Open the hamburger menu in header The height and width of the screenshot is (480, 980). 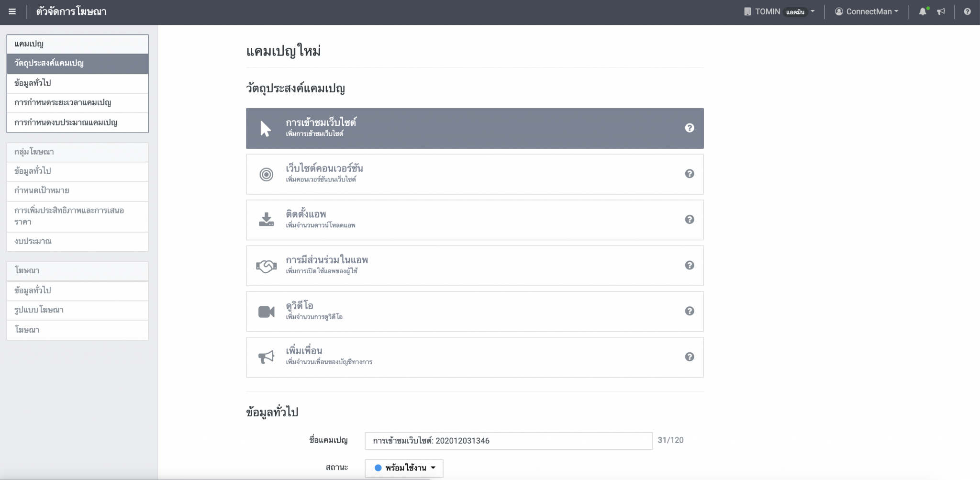pos(12,12)
